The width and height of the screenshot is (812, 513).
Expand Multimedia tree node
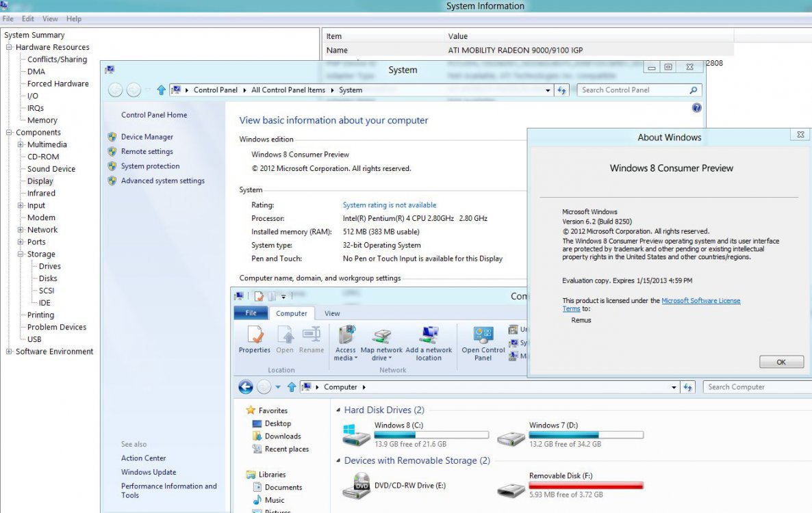[x=21, y=144]
